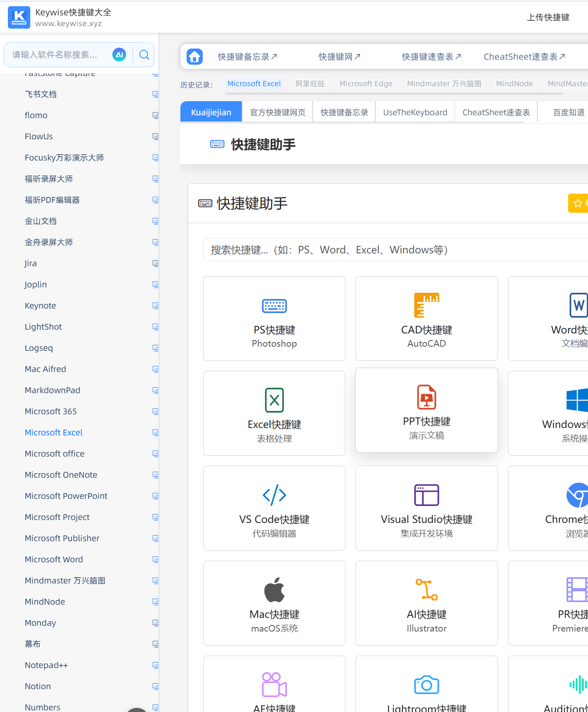Click the AE快捷键 camera icon
Viewport: 588px width, 712px height.
click(x=274, y=685)
